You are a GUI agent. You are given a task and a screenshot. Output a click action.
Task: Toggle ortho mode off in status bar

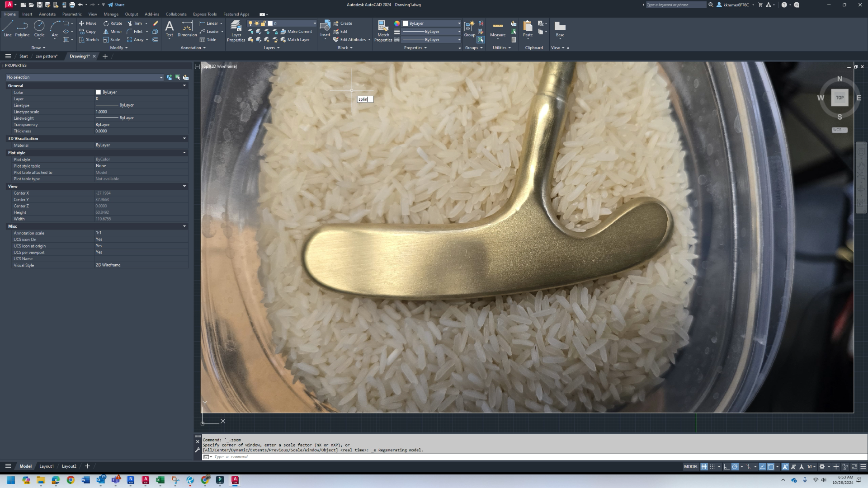click(x=726, y=466)
